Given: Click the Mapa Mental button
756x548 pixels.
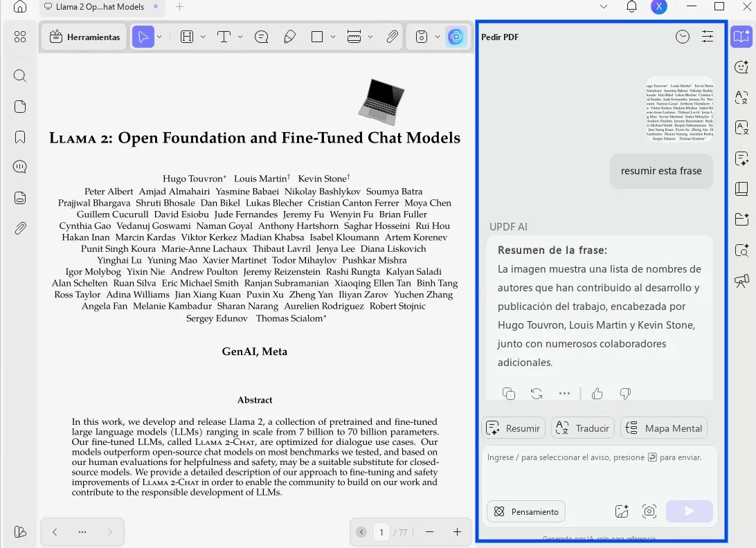Looking at the screenshot, I should 663,428.
